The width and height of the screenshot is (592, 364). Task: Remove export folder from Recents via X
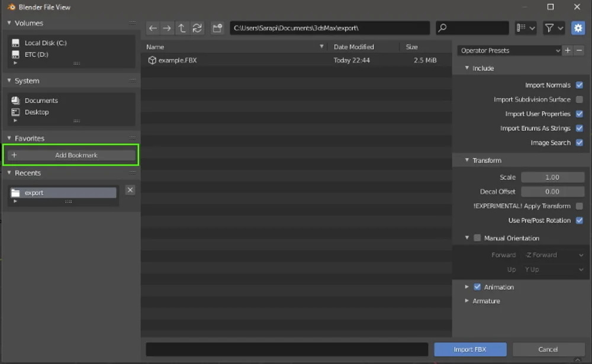(x=130, y=189)
